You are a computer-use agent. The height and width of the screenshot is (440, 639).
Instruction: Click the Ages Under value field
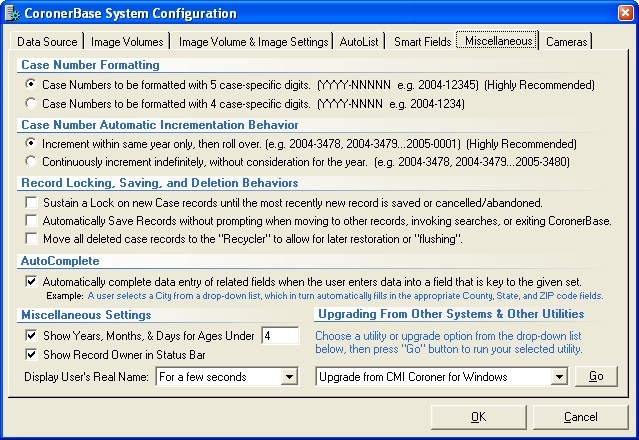[280, 335]
